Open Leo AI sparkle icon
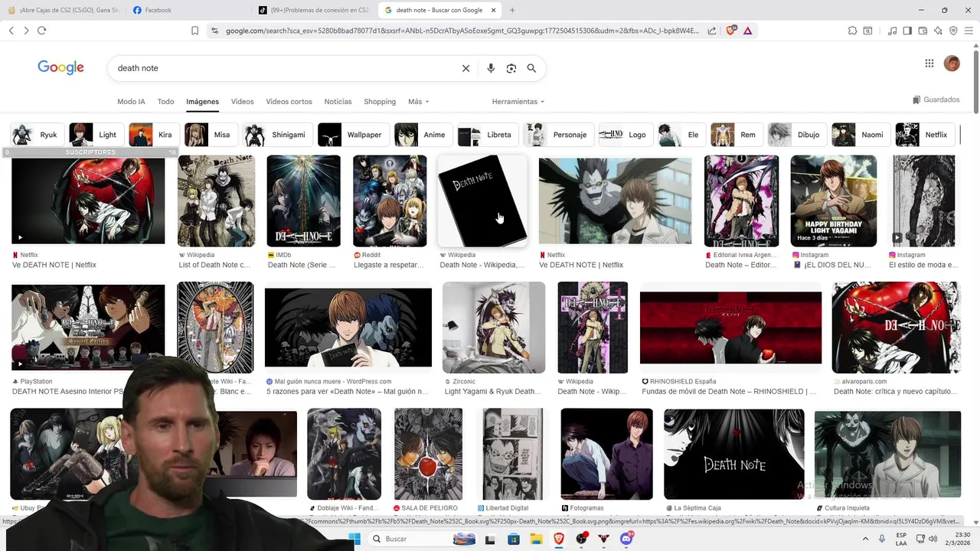The image size is (980, 551). point(938,31)
